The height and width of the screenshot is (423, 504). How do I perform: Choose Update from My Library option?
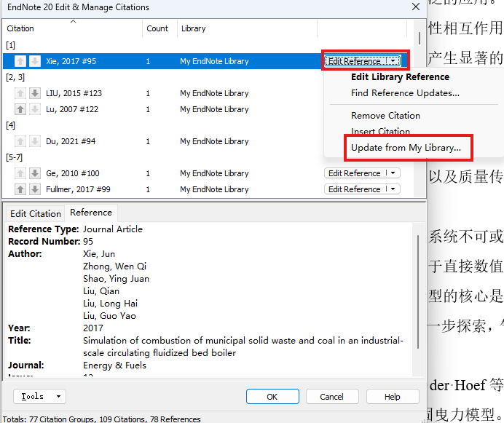coord(406,148)
